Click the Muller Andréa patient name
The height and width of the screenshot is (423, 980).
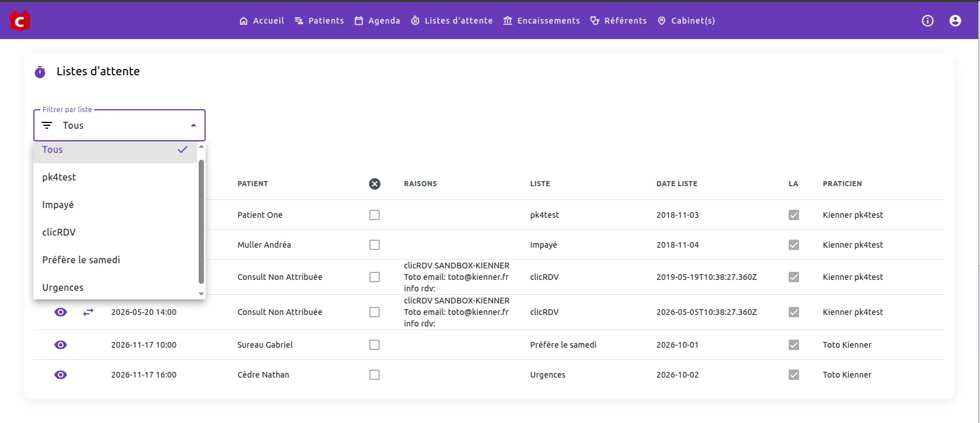pos(264,245)
